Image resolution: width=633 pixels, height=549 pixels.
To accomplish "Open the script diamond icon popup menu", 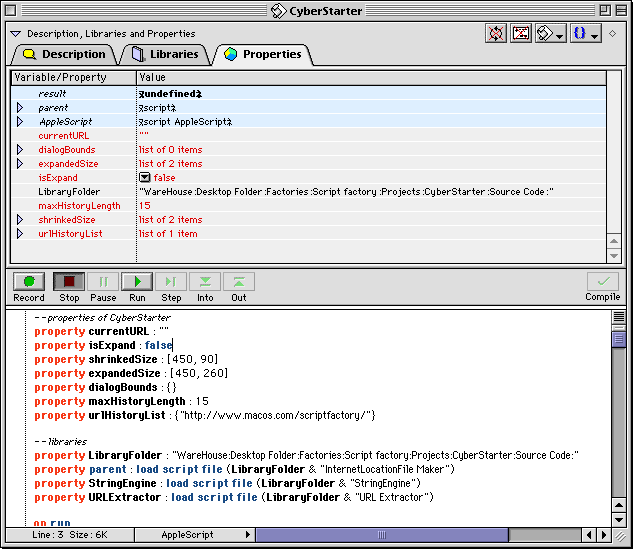I will point(551,33).
